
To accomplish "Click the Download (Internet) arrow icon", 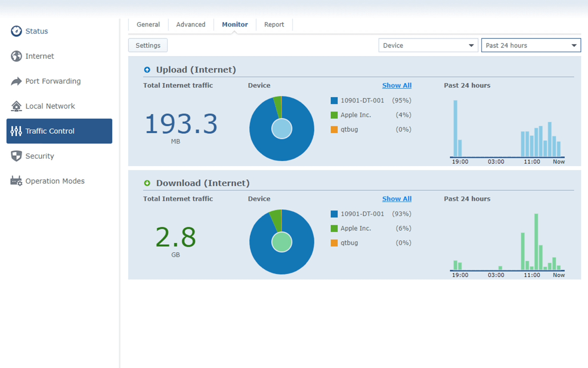I will [x=147, y=183].
